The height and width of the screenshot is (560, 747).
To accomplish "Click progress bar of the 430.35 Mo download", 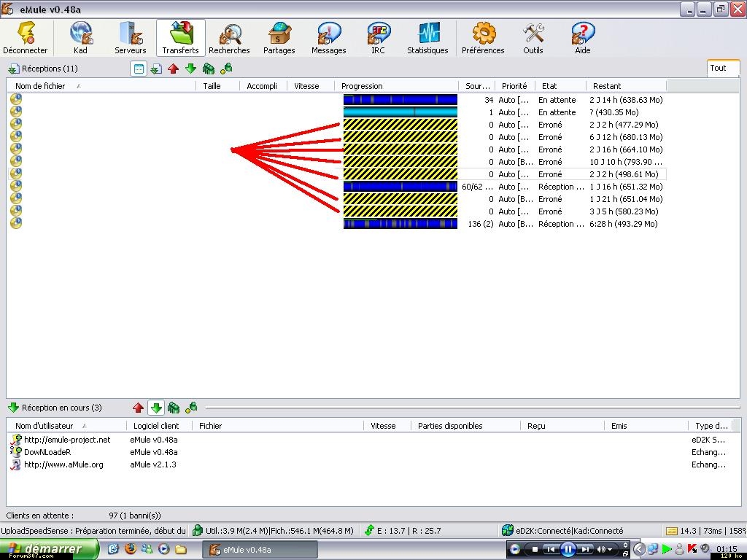I will tap(400, 112).
